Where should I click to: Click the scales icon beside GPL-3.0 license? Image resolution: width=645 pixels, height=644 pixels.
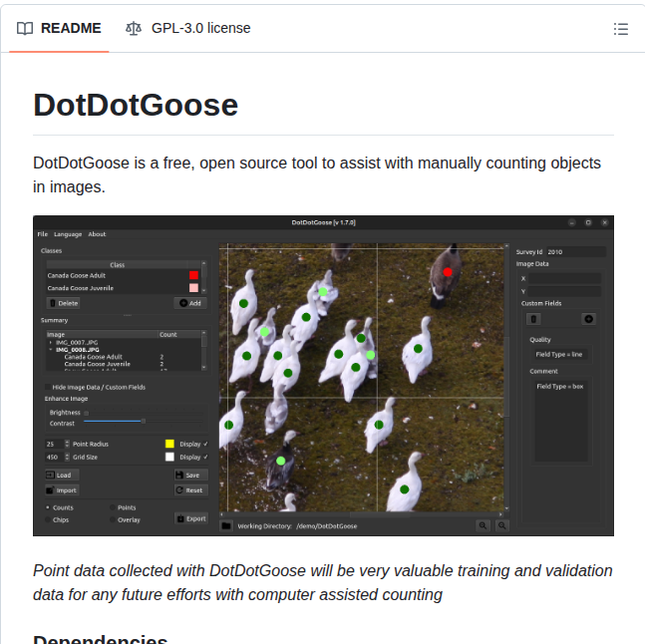click(x=134, y=28)
